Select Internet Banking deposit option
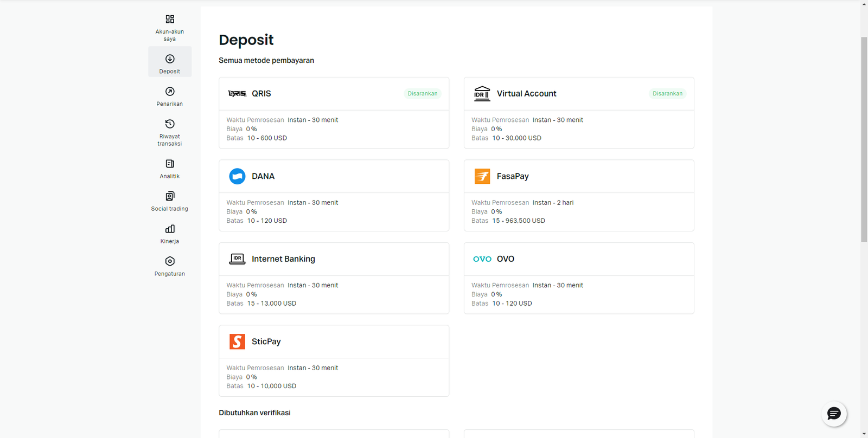Viewport: 868px width, 438px height. pyautogui.click(x=283, y=259)
